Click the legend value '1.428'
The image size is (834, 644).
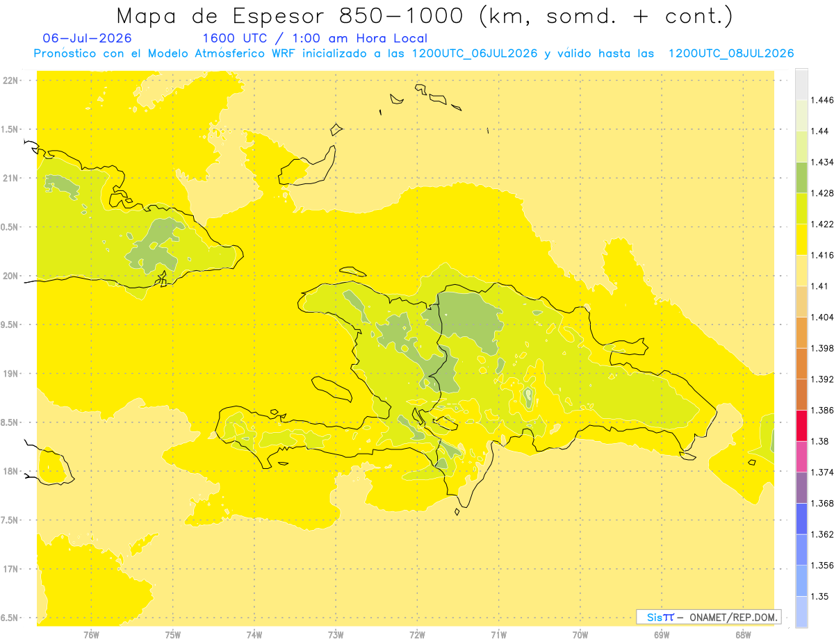tap(822, 193)
